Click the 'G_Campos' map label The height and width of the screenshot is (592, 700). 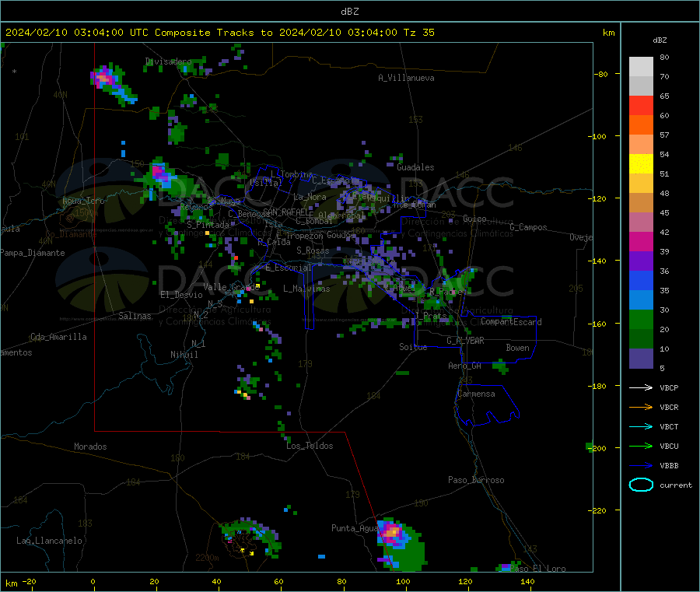point(528,227)
